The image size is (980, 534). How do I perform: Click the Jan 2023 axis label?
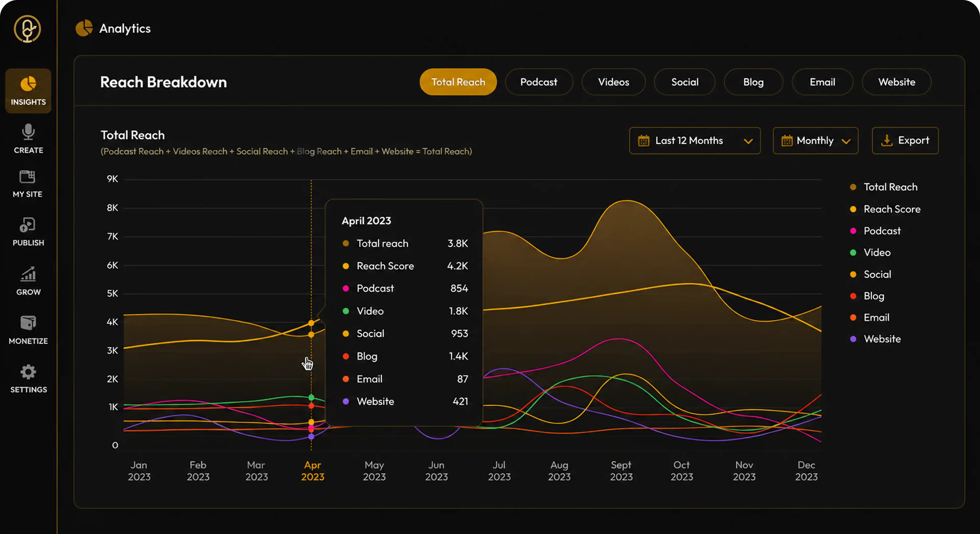(x=139, y=471)
